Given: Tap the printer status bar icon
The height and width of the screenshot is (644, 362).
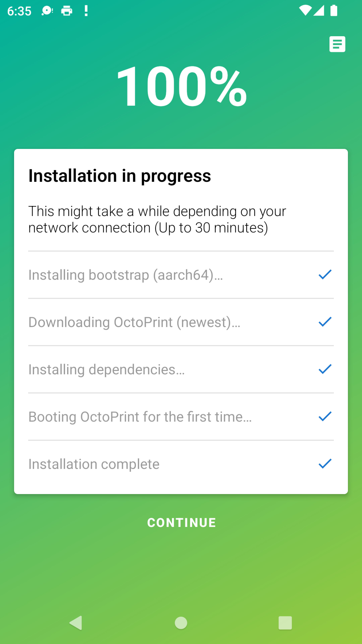Looking at the screenshot, I should click(x=67, y=11).
